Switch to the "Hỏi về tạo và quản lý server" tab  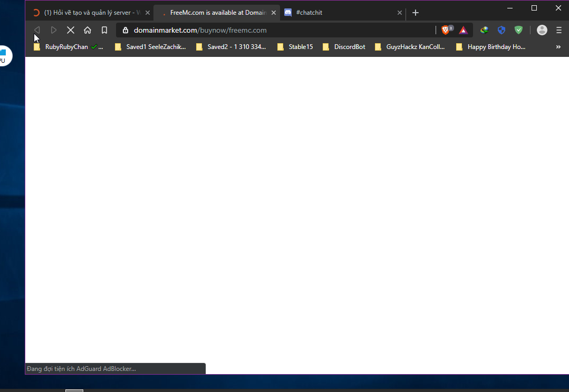click(x=89, y=13)
